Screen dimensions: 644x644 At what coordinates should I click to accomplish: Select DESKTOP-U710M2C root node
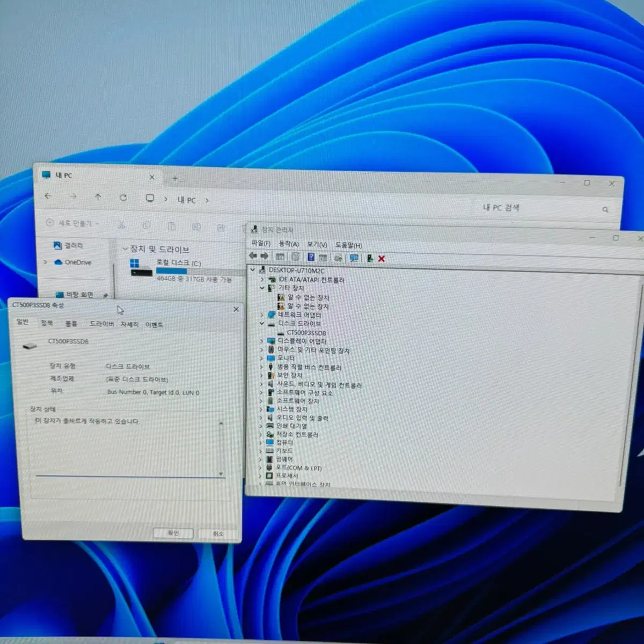pos(291,270)
